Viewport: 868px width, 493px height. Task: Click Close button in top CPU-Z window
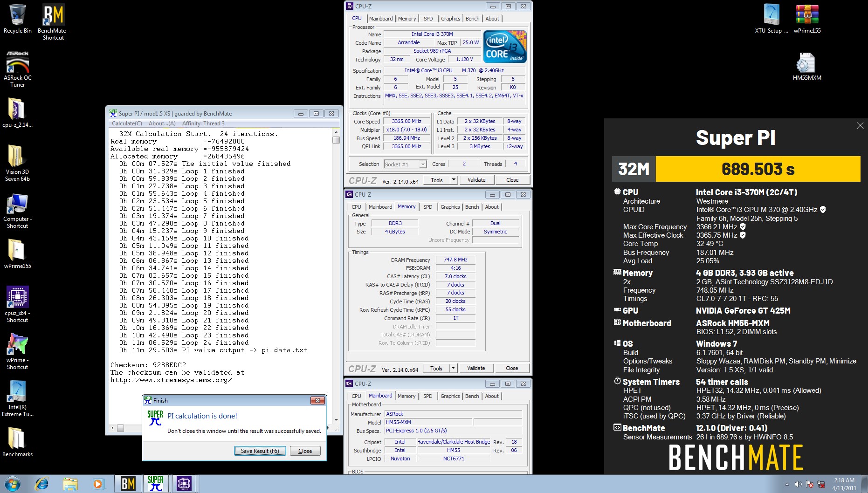[x=512, y=180]
